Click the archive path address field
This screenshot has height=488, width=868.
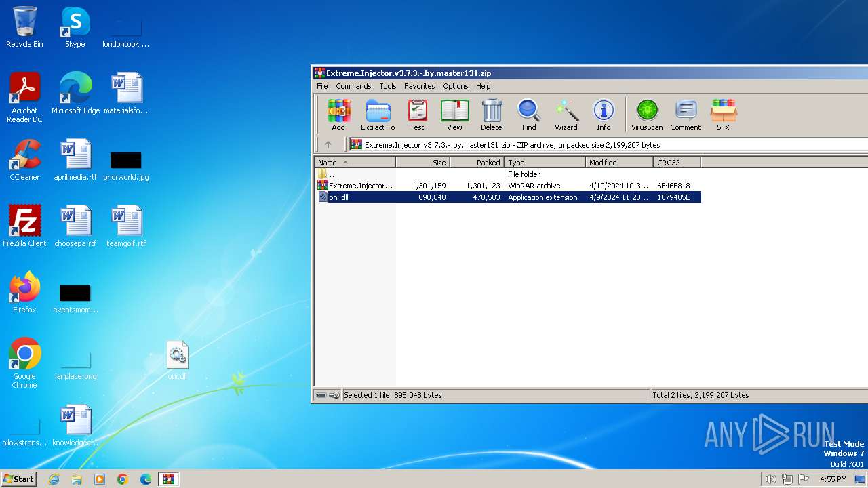click(608, 144)
